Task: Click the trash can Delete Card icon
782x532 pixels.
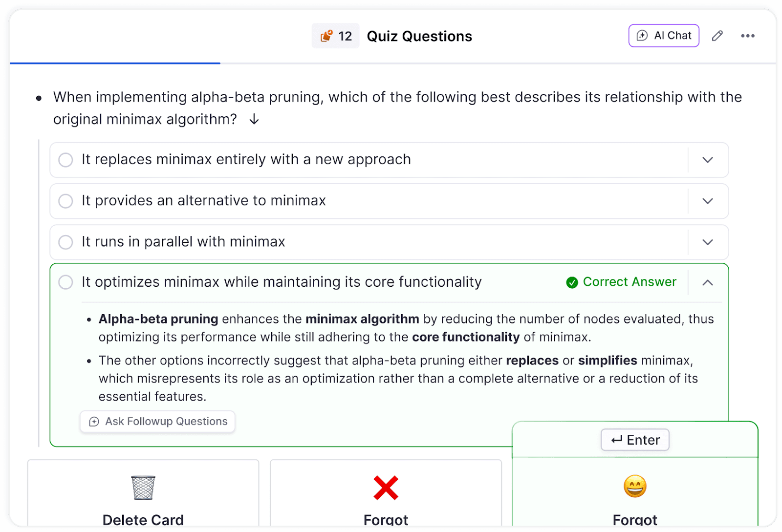Action: [x=143, y=488]
